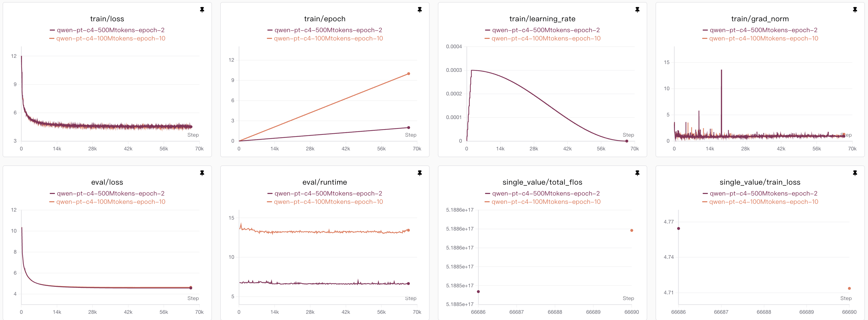The width and height of the screenshot is (868, 320).
Task: Pin the single_value/train_loss chart
Action: [855, 173]
